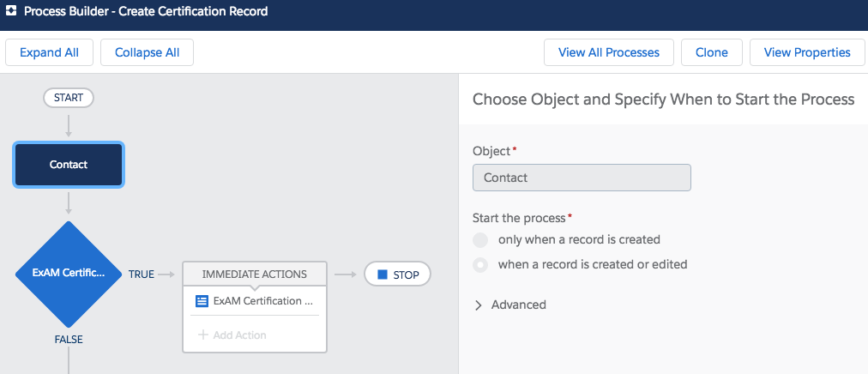Viewport: 868px width, 374px height.
Task: Select the Contact object node
Action: pyautogui.click(x=69, y=165)
